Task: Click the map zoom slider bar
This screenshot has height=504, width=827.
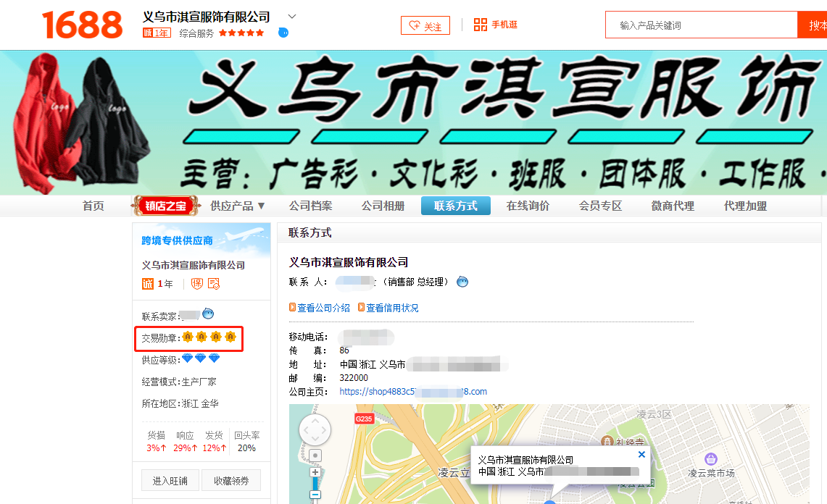Action: point(315,484)
